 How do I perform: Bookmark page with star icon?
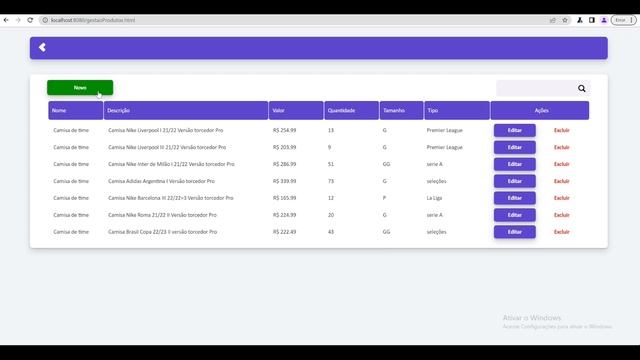tap(565, 20)
